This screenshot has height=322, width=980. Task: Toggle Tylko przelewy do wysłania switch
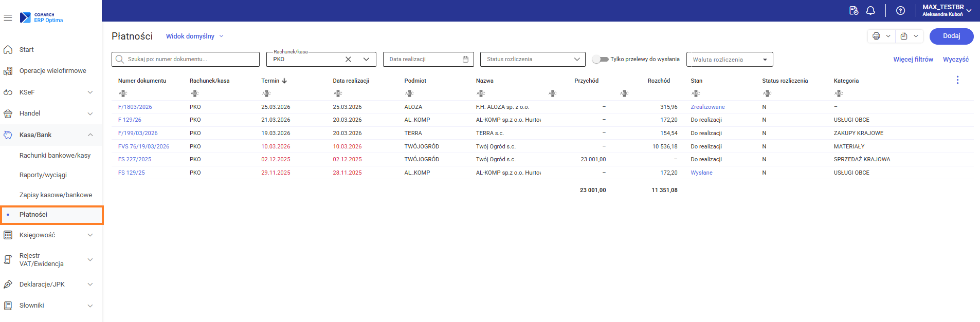pyautogui.click(x=600, y=60)
